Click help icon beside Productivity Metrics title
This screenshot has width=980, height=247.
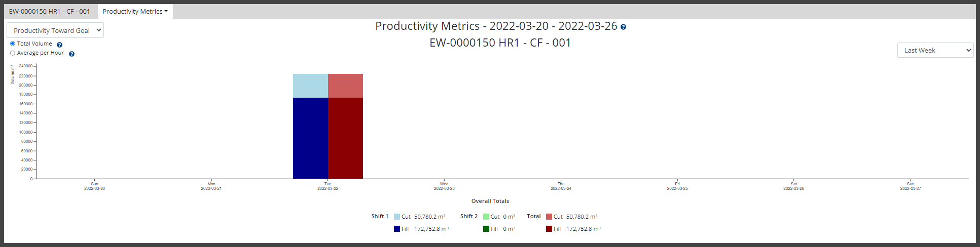point(623,27)
